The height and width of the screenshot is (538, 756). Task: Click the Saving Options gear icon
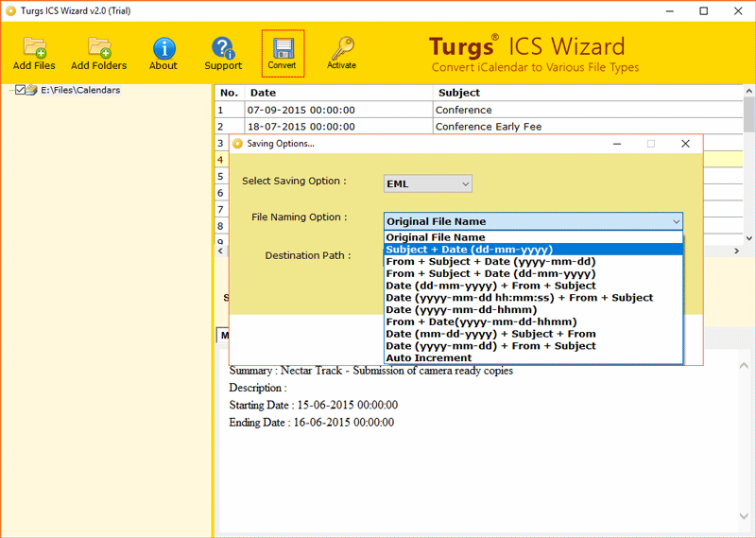[x=237, y=144]
